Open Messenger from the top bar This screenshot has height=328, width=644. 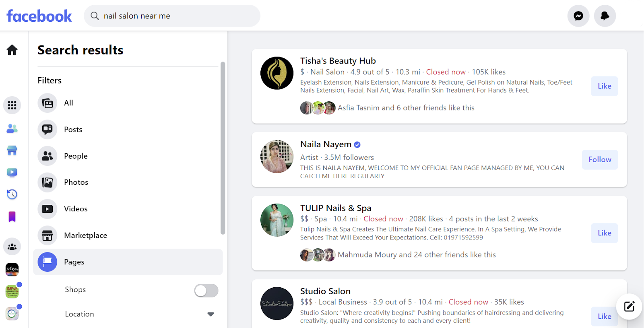pos(578,16)
